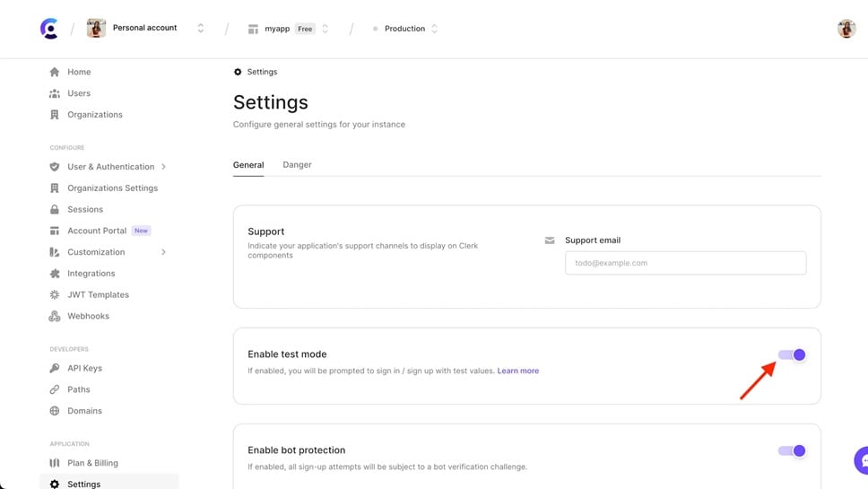This screenshot has width=868, height=489.
Task: Click the Plan & Billing icon
Action: pos(54,463)
